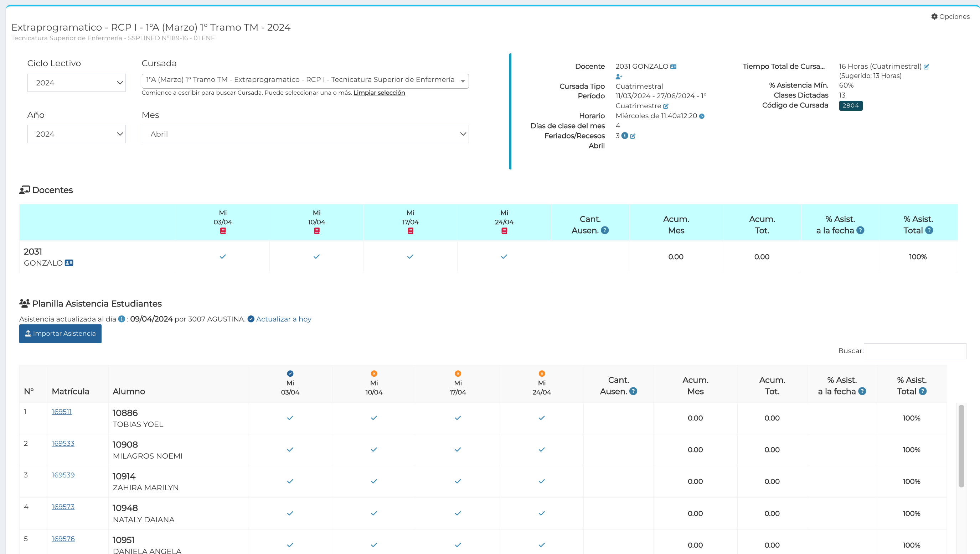Click the Importar Asistencia button
Screen dimensions: 980x554
click(x=60, y=333)
